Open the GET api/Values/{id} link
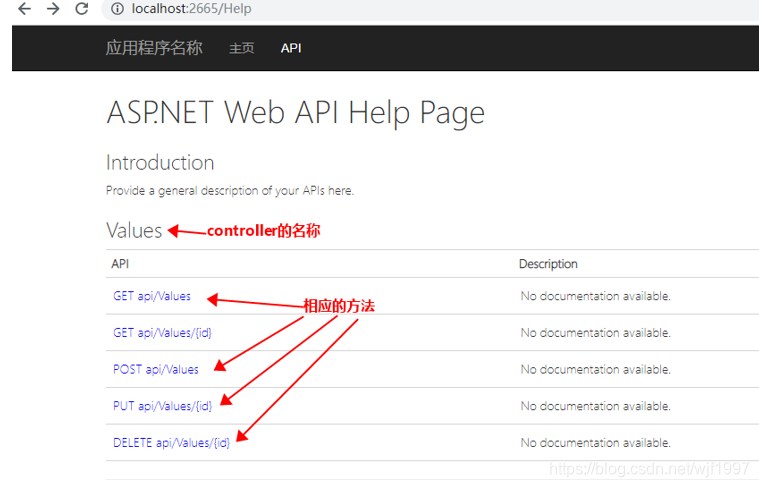The image size is (759, 487). (x=162, y=333)
